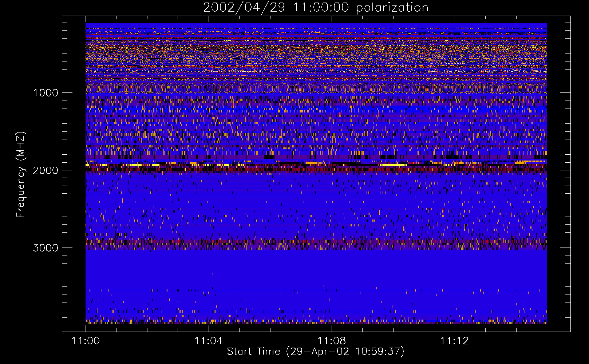Click the 1000 frequency tick label
The image size is (589, 364).
[x=46, y=93]
